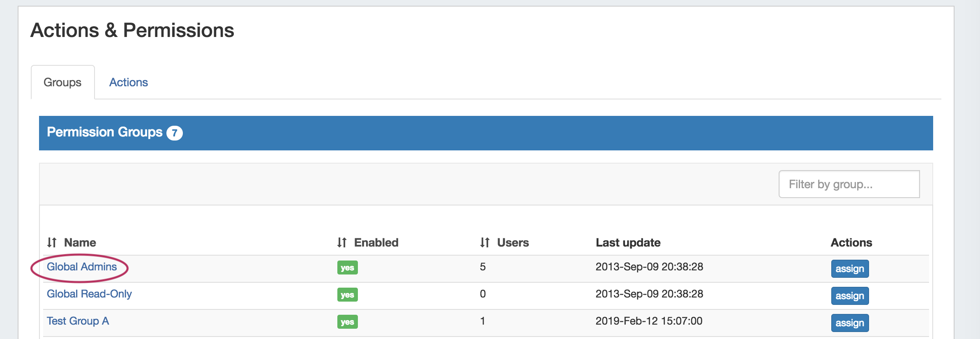The height and width of the screenshot is (339, 980).
Task: Click the green yes badge for Global Admins
Action: click(347, 268)
